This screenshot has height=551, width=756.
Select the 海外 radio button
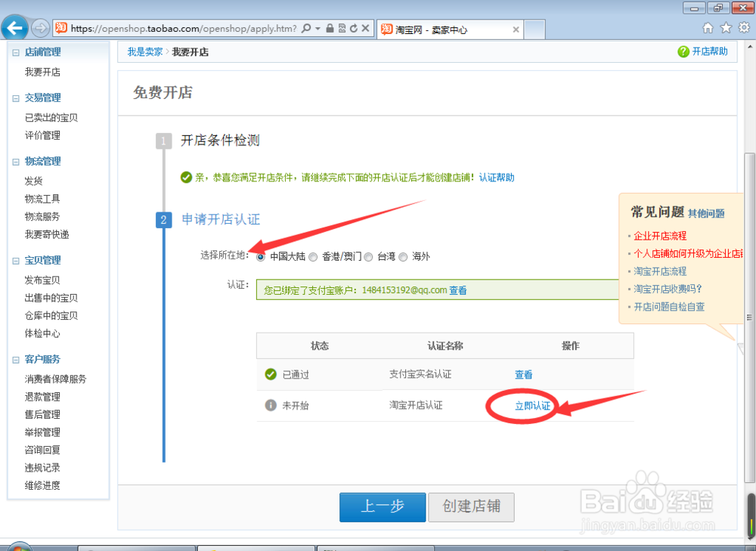(403, 257)
